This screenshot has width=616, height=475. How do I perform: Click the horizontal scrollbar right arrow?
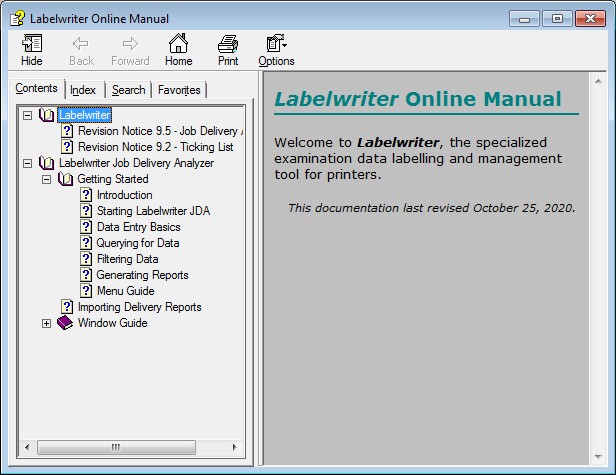point(236,447)
